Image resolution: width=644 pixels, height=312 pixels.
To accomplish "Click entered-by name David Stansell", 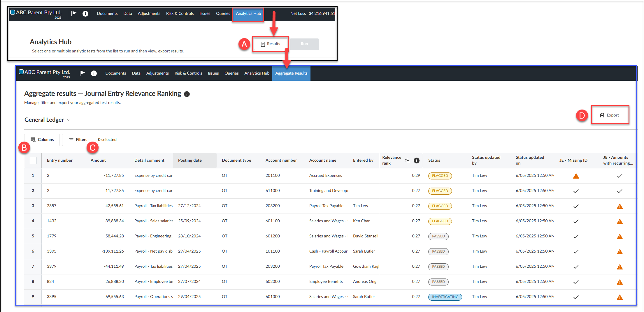I will pyautogui.click(x=366, y=236).
